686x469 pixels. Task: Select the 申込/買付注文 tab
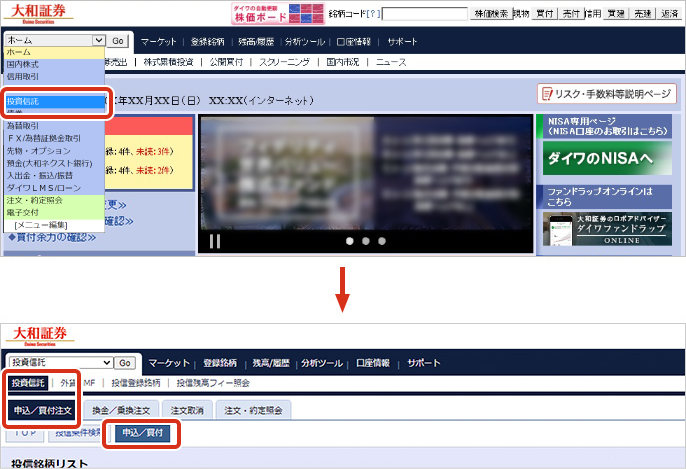tap(42, 410)
